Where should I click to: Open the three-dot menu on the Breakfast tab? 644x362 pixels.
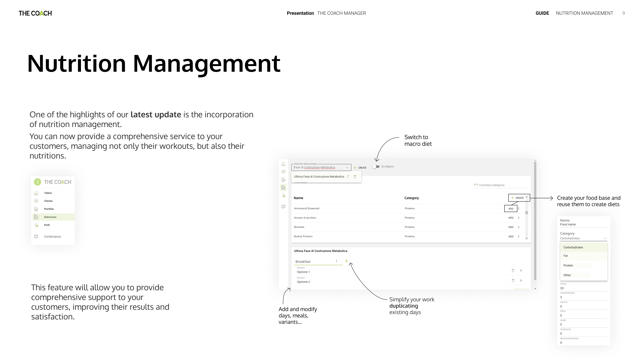click(336, 261)
